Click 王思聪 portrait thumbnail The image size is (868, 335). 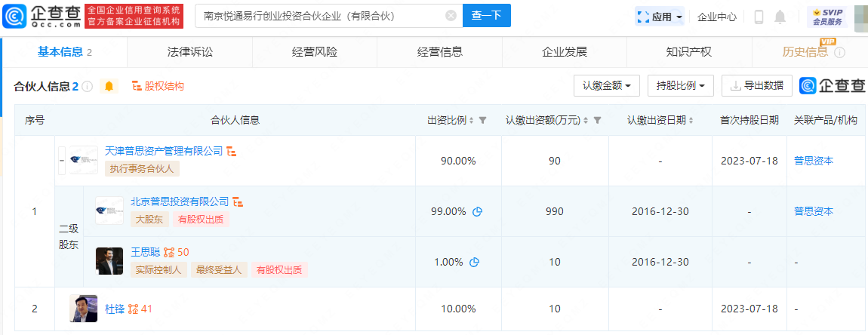[109, 261]
